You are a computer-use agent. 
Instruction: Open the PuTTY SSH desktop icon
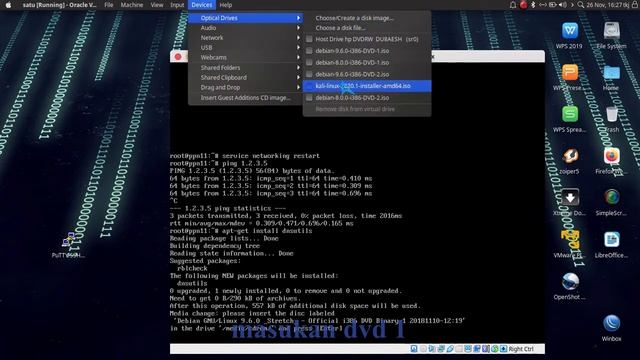tap(68, 240)
